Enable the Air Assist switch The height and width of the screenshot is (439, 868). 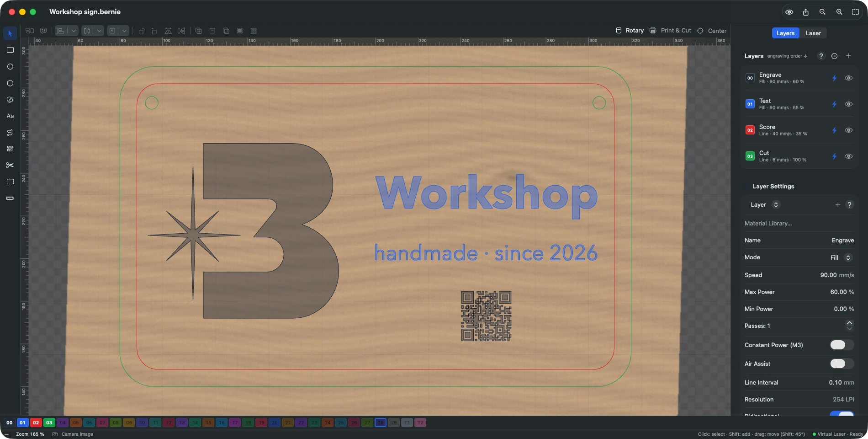(842, 364)
